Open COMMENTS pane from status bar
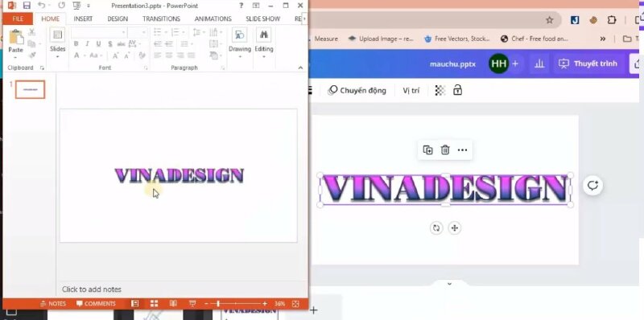The height and width of the screenshot is (320, 644). click(x=96, y=304)
